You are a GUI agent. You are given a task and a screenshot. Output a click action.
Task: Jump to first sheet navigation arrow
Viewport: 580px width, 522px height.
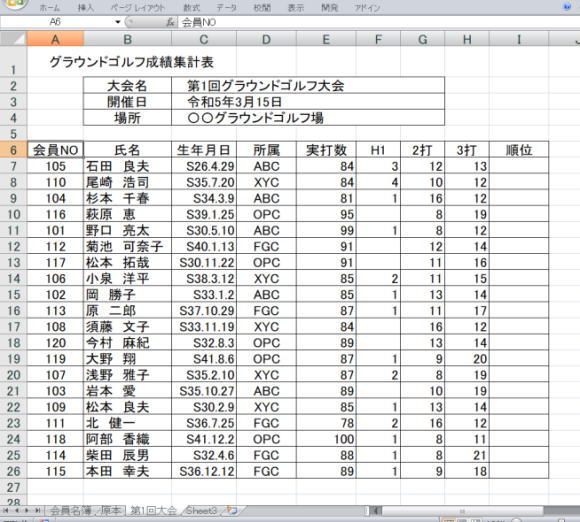6,511
